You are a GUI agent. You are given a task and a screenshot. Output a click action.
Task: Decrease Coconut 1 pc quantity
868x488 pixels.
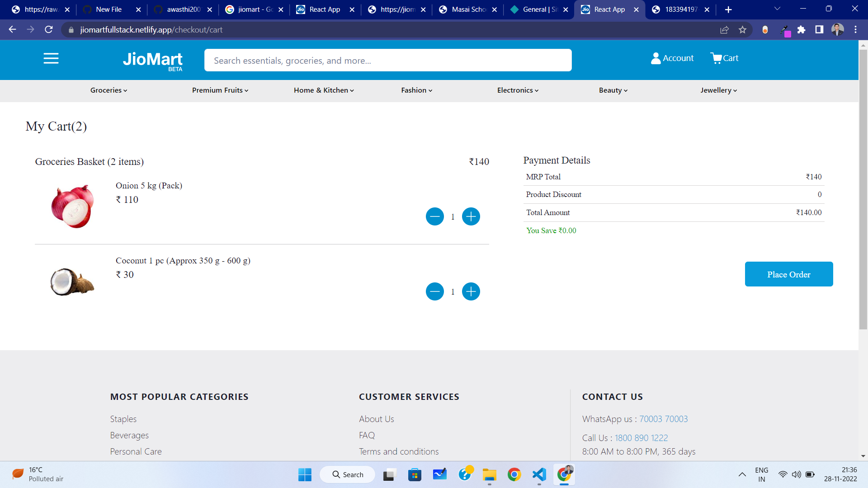pyautogui.click(x=435, y=291)
